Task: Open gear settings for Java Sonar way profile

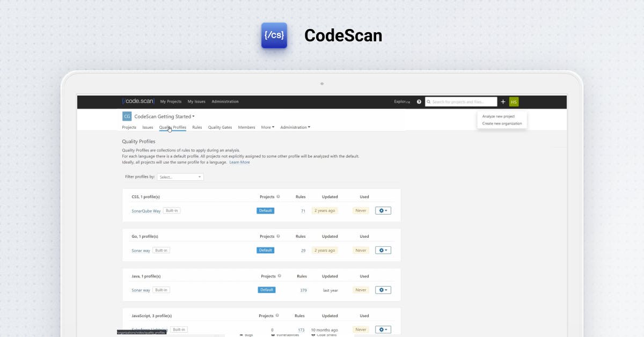Action: coord(383,290)
